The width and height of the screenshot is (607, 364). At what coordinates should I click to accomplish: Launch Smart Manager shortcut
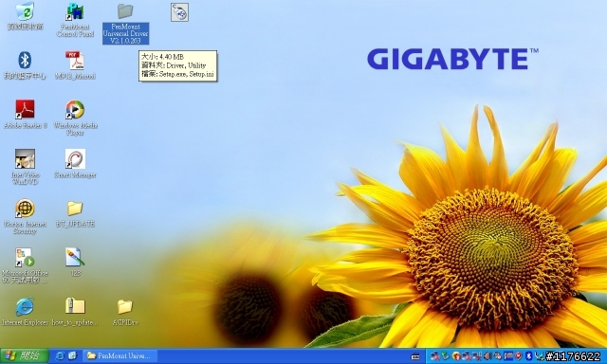(75, 164)
